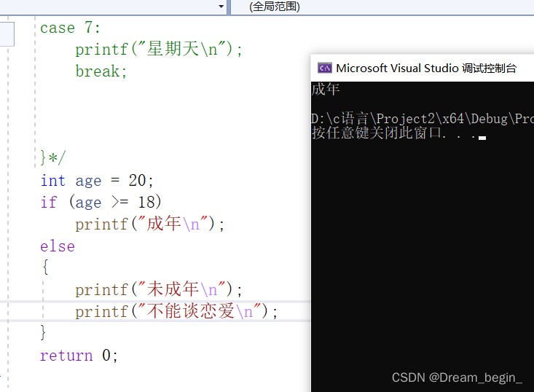This screenshot has width=534, height=392.
Task: Click the printf("成年\n") statement
Action: click(x=150, y=224)
